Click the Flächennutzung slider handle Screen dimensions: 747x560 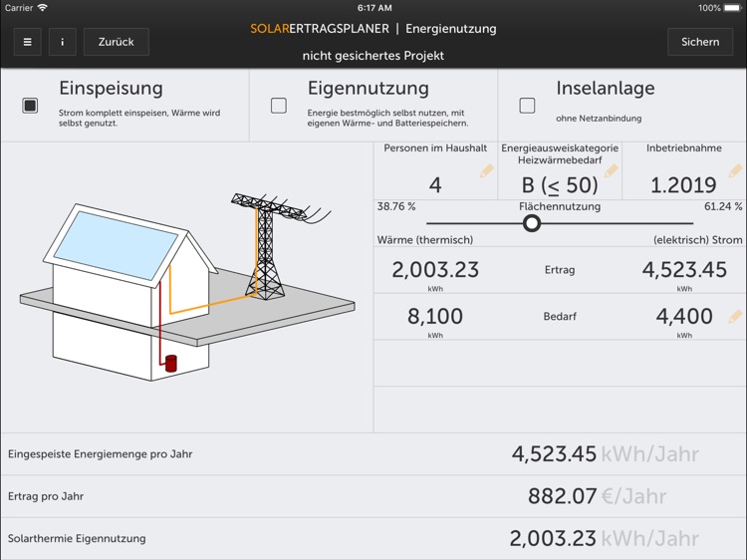[532, 223]
